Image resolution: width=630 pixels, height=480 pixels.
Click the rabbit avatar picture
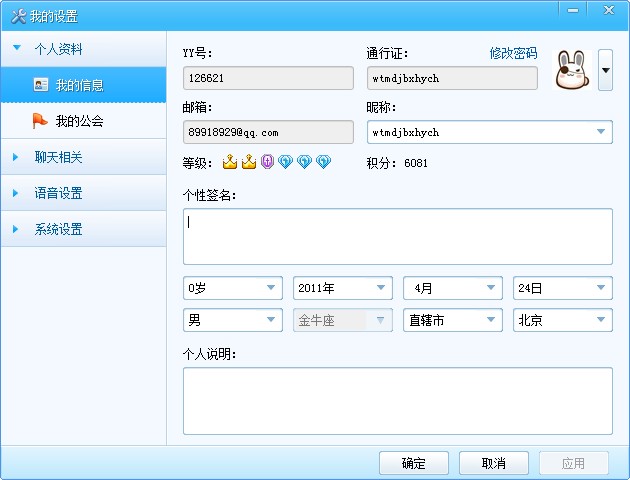click(573, 70)
